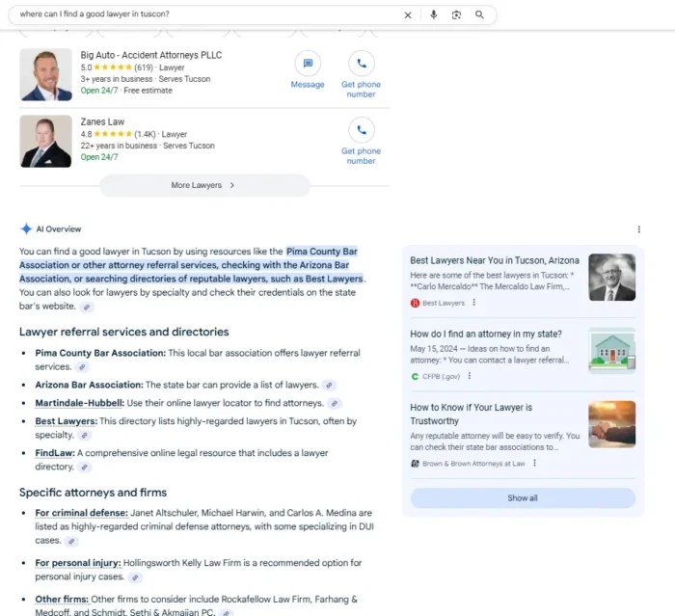Open source link for Martindale-Hubbell bullet
675x616 pixels.
pos(335,403)
